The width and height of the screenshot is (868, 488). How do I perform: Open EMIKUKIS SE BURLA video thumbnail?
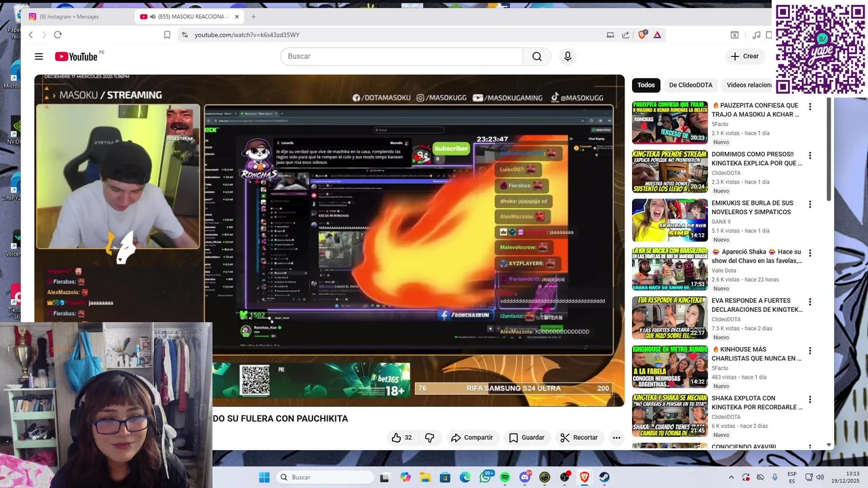(670, 220)
